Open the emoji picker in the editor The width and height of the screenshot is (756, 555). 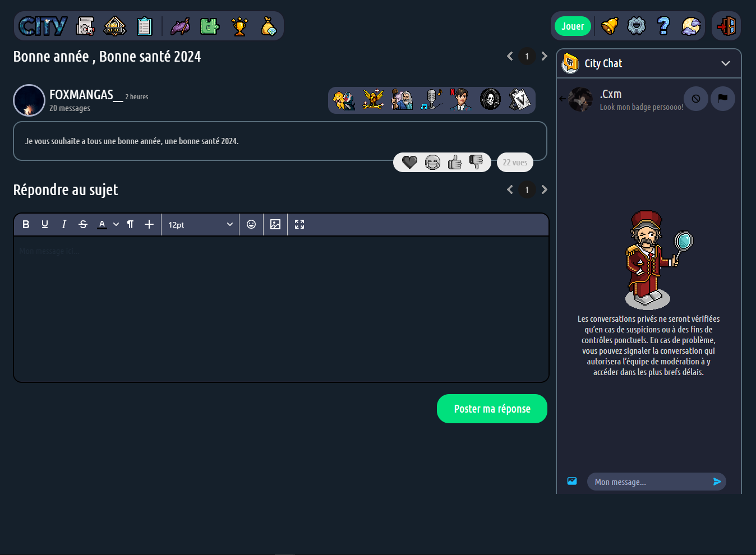point(251,224)
